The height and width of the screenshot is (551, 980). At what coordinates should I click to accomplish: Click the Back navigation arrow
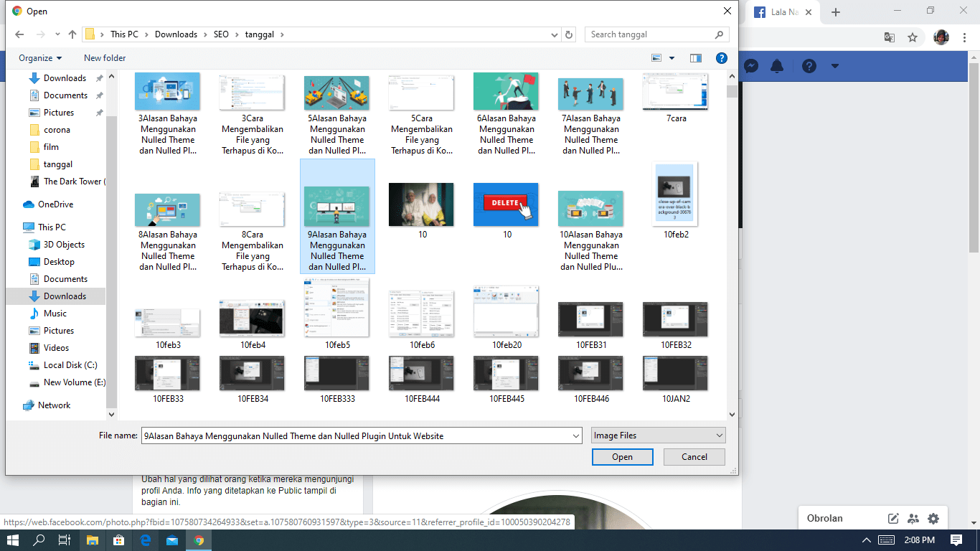tap(19, 34)
